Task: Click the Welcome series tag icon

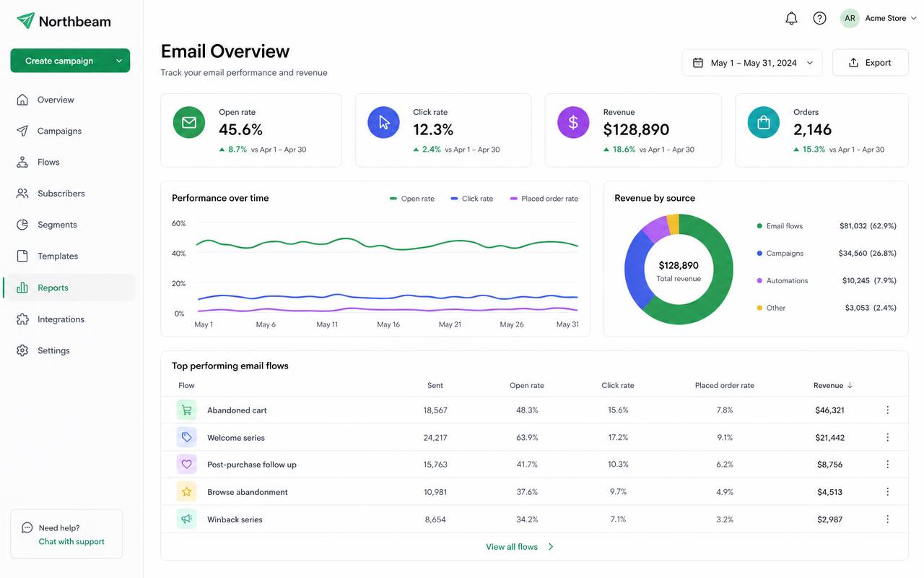Action: [186, 437]
